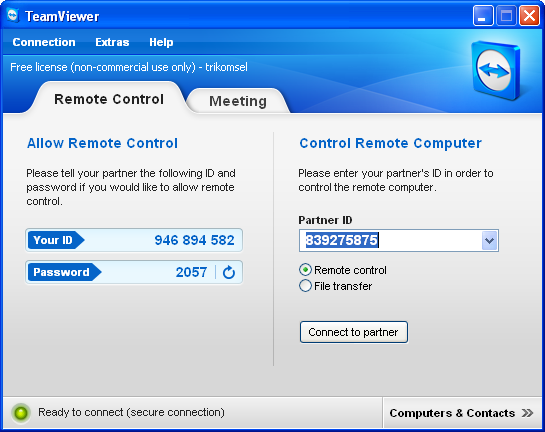Click the Ready to connect status text
This screenshot has height=432, width=545.
[x=131, y=412]
